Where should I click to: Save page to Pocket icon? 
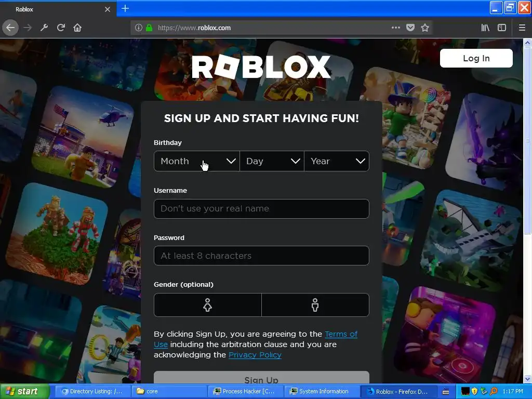point(410,28)
